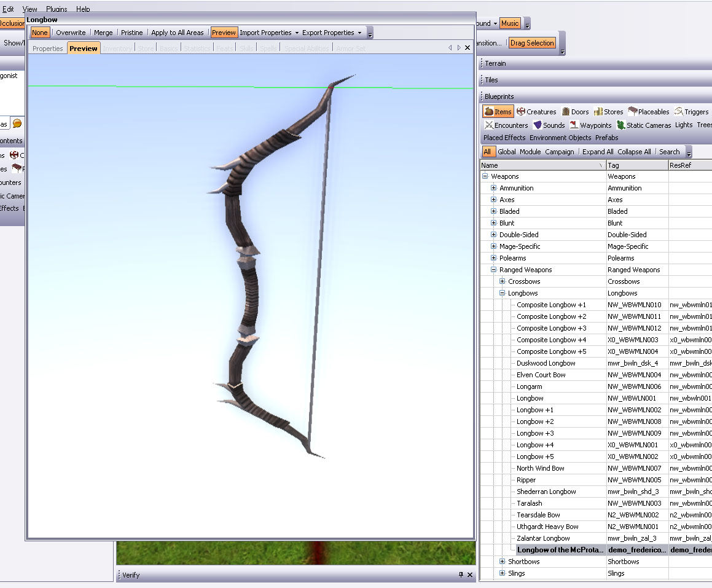
Task: Toggle Pristine mode
Action: (x=131, y=33)
